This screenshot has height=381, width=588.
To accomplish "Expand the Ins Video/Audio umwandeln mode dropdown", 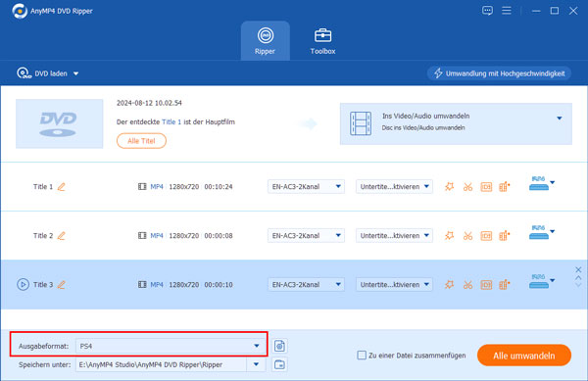I will pyautogui.click(x=560, y=119).
